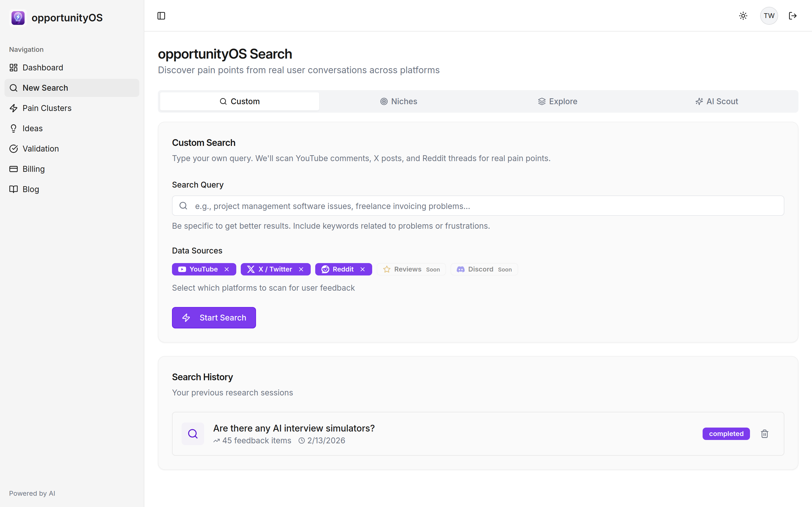Delete the AI interview simulators search
The width and height of the screenshot is (812, 507).
pyautogui.click(x=764, y=433)
